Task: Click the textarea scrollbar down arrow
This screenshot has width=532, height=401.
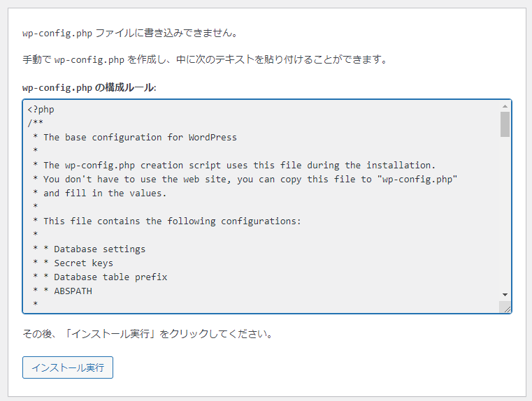Action: tap(505, 296)
